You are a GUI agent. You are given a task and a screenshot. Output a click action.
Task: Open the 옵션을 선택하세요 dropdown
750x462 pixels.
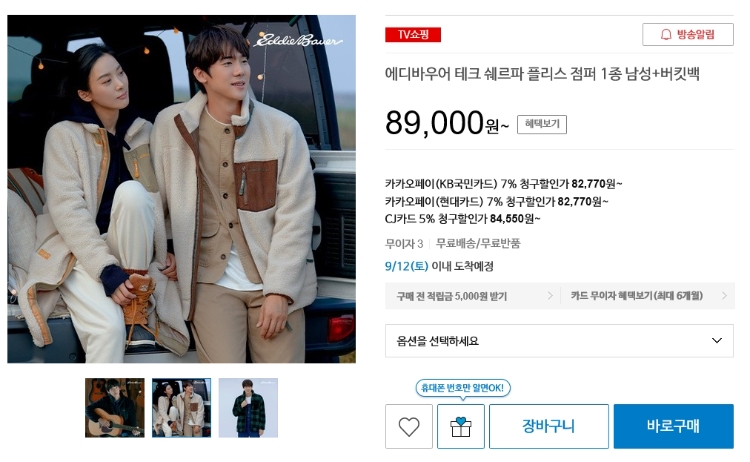(x=559, y=341)
